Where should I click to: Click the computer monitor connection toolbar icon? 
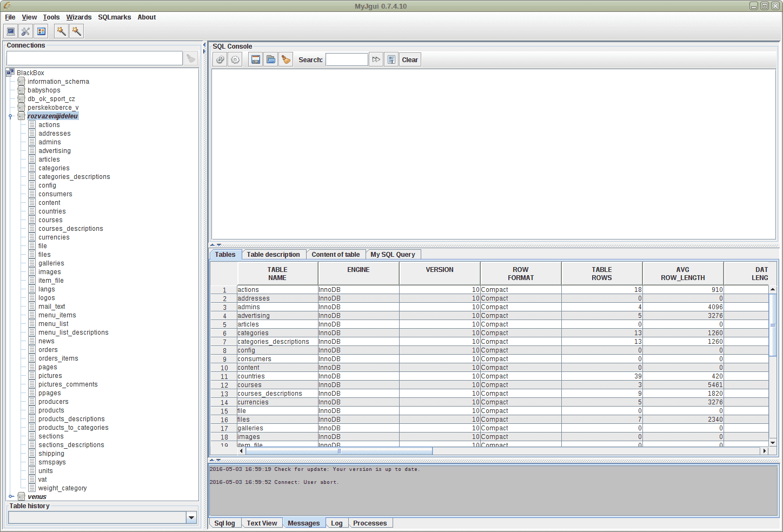(11, 31)
